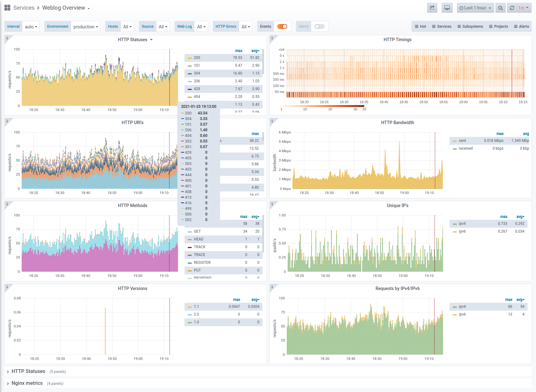
Task: Click the zoom out time range icon
Action: point(500,8)
